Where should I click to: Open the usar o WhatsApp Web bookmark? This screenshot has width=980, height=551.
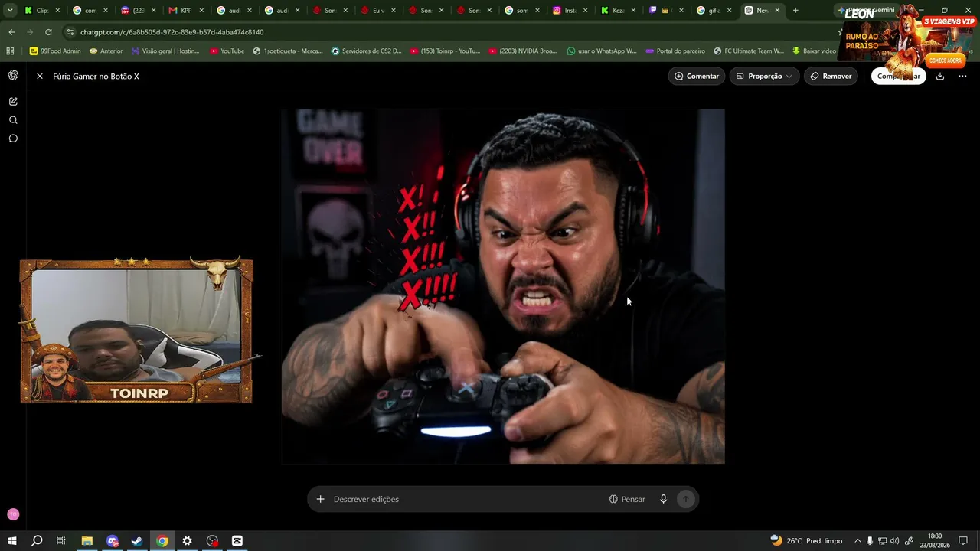point(602,51)
